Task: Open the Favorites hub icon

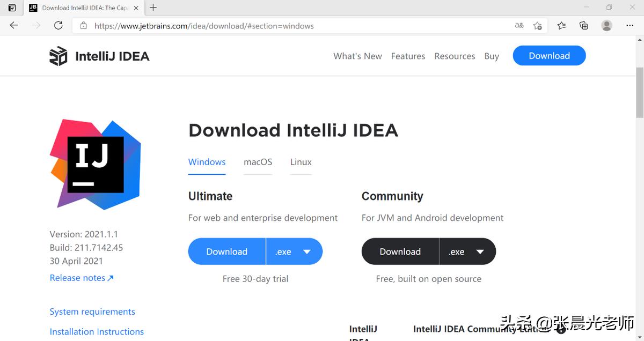Action: 561,25
